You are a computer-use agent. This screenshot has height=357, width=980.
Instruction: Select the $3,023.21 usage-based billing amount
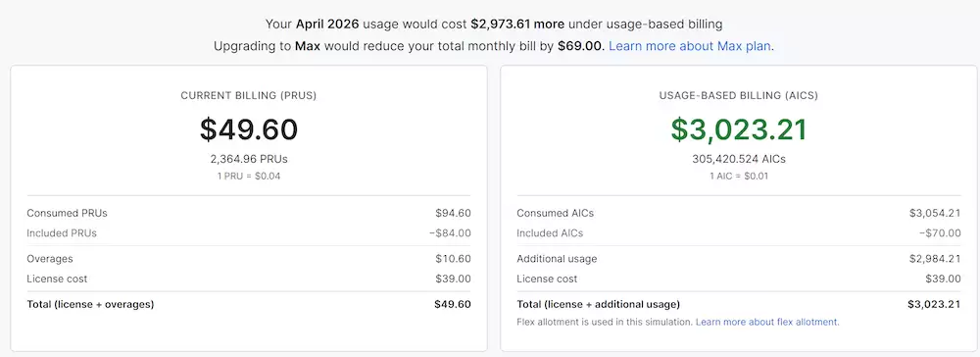tap(739, 129)
